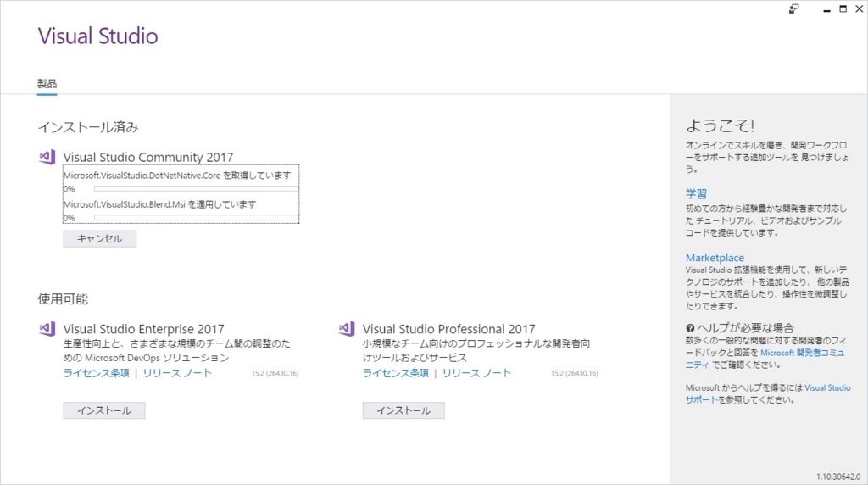The width and height of the screenshot is (868, 485).
Task: Click the ヘルプが必要な場合 heading
Action: tap(745, 328)
